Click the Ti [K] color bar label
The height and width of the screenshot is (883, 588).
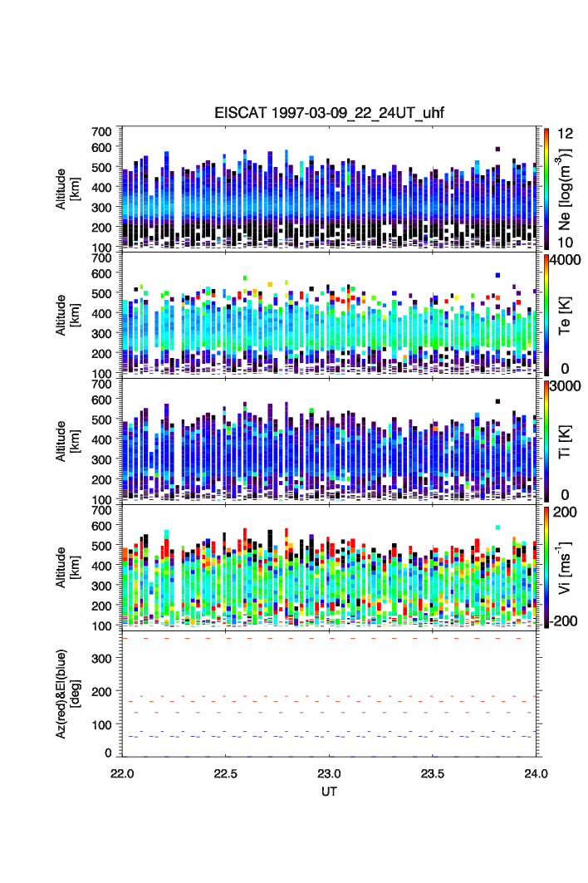click(x=565, y=442)
